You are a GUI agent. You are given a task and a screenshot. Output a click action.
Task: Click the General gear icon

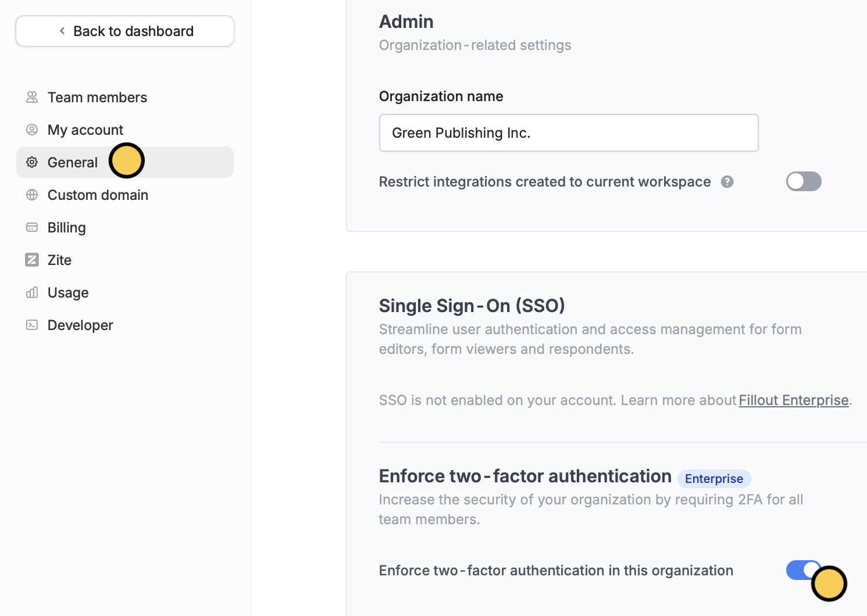[32, 162]
